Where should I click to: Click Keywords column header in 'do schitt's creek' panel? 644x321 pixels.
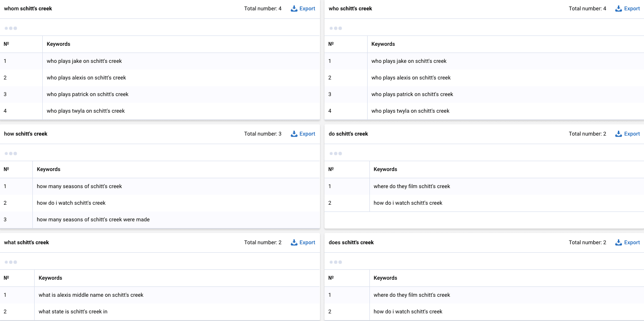[385, 169]
